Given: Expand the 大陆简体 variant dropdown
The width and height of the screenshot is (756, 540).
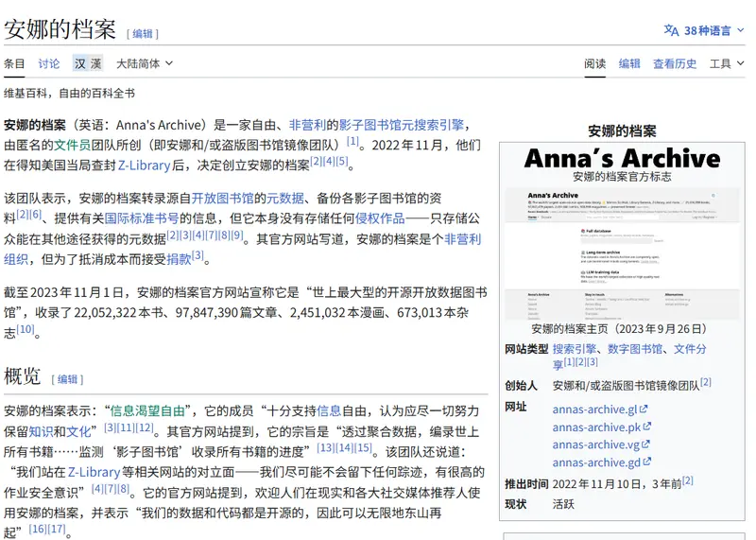Looking at the screenshot, I should coord(145,63).
